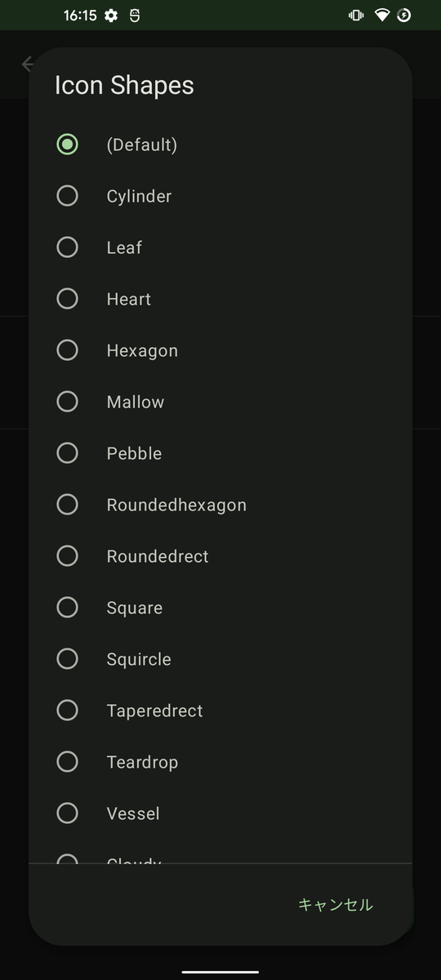Select the Teardrop icon shape
The image size is (441, 980).
220,762
